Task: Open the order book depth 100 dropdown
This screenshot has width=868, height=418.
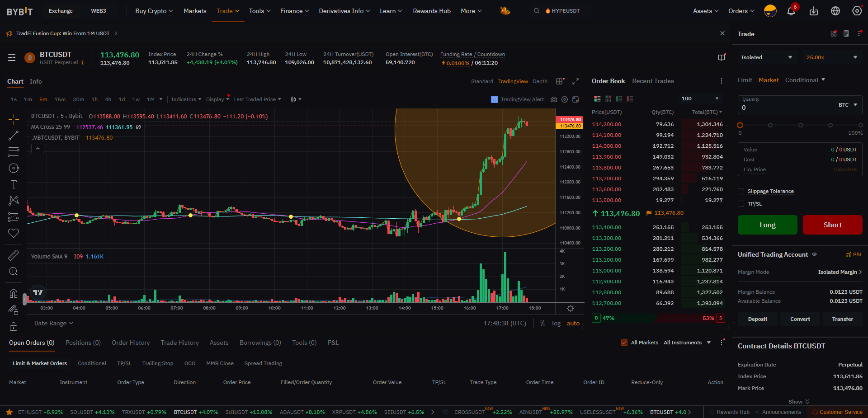Action: pyautogui.click(x=700, y=99)
